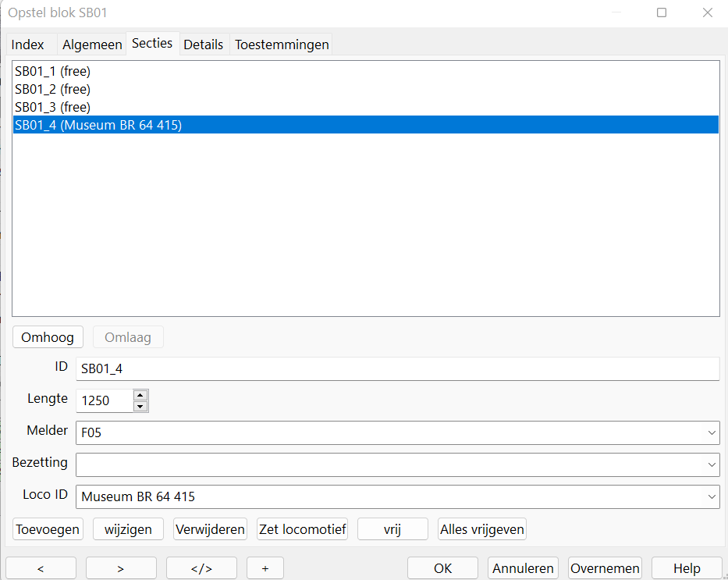
Task: Click the Alles vrijgeven button
Action: pyautogui.click(x=482, y=529)
